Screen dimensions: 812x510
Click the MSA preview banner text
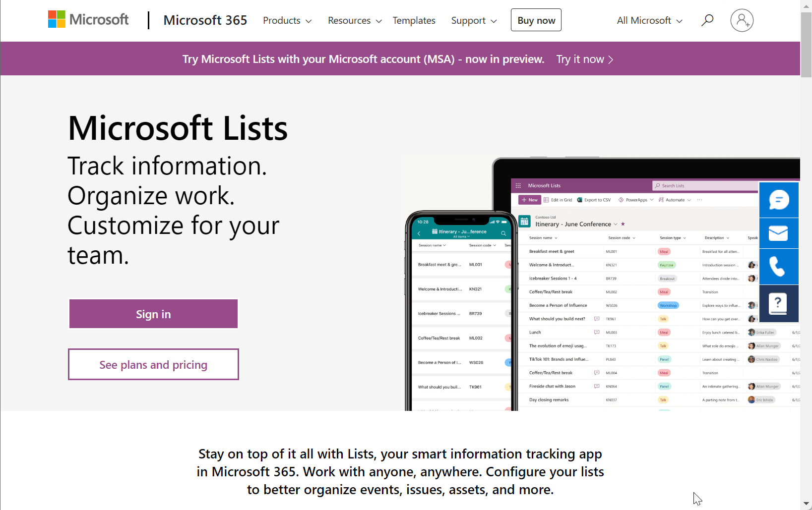point(363,59)
